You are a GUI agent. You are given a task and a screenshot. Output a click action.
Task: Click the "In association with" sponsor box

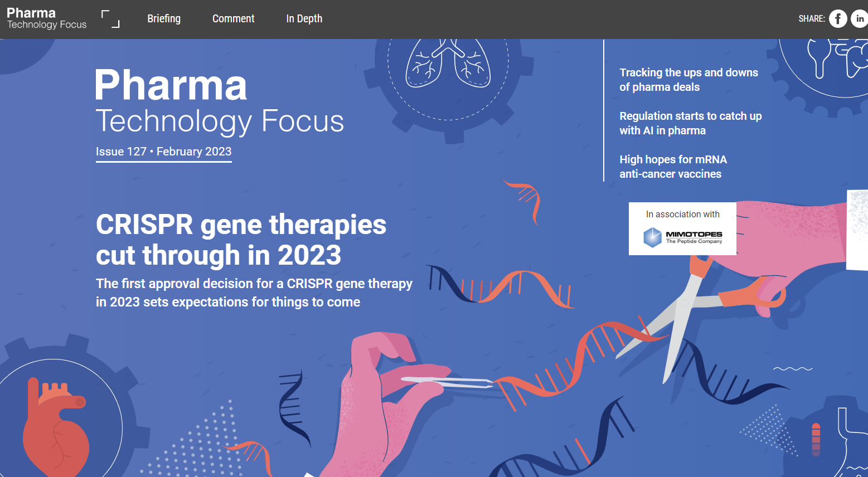pos(682,228)
